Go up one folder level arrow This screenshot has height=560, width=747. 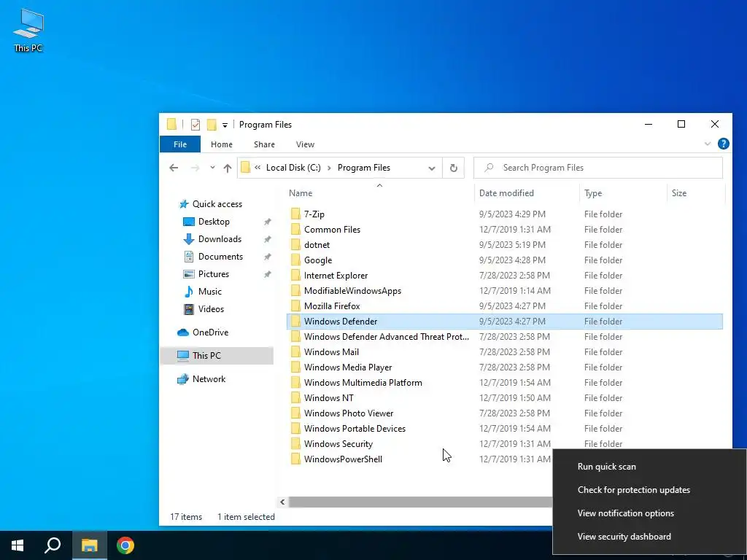(x=228, y=168)
